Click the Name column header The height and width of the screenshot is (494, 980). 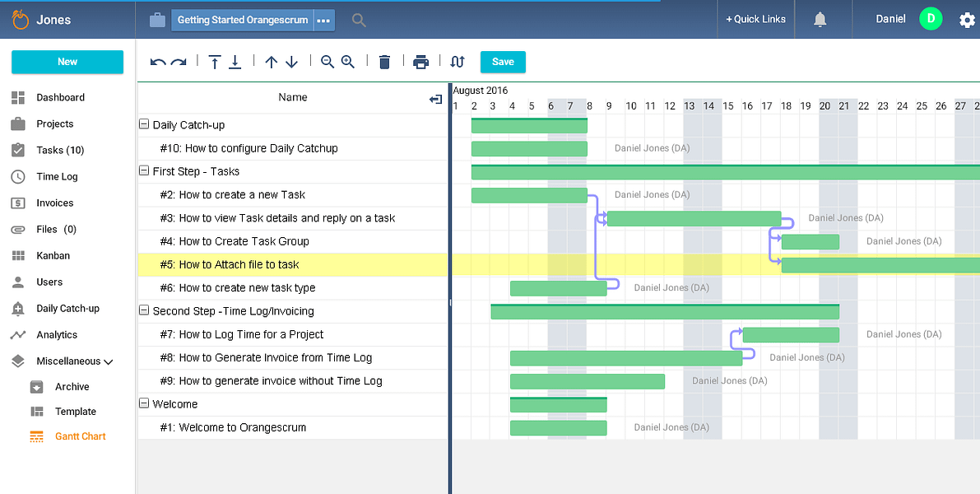(x=292, y=97)
